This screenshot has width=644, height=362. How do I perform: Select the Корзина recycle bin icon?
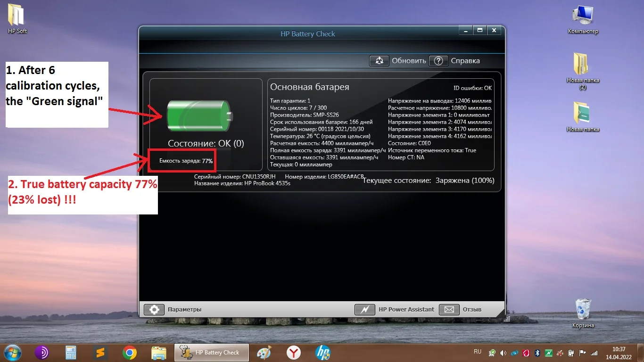(583, 313)
